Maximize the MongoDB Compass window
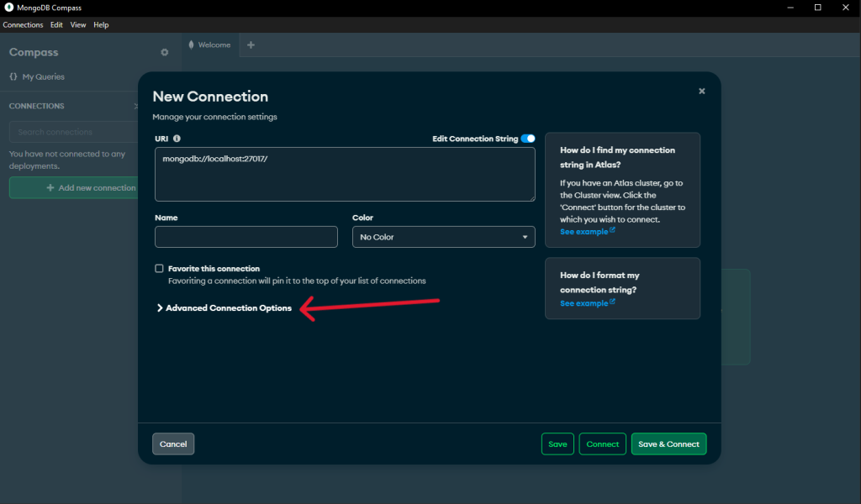This screenshot has height=504, width=861. pyautogui.click(x=817, y=8)
